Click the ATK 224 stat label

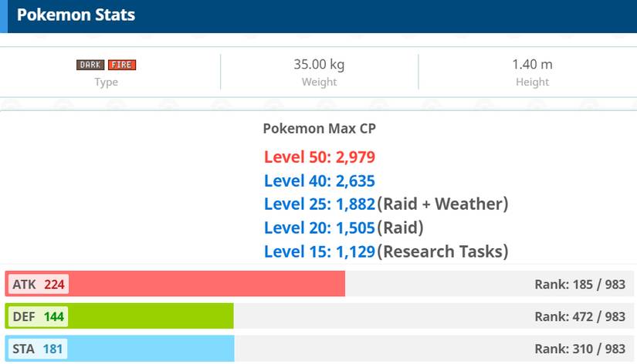39,285
